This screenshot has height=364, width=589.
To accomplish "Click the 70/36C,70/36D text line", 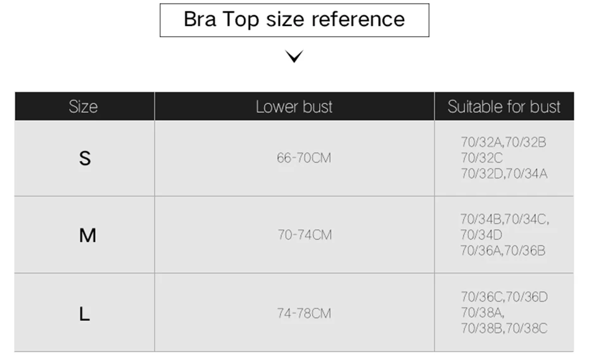I will click(504, 297).
